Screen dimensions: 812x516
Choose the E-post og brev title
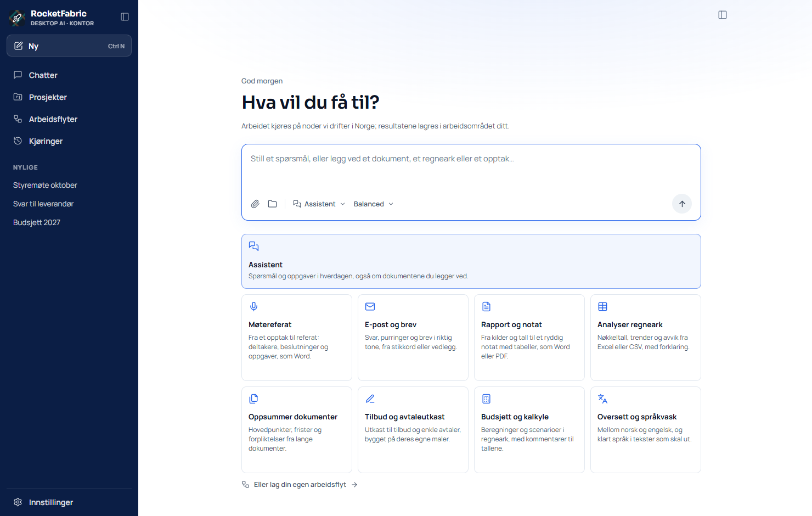coord(391,324)
